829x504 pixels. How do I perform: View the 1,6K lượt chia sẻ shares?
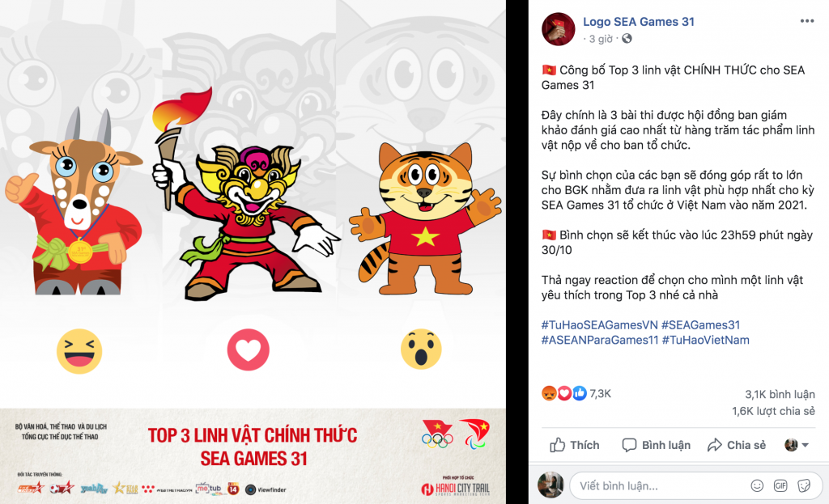coord(773,411)
